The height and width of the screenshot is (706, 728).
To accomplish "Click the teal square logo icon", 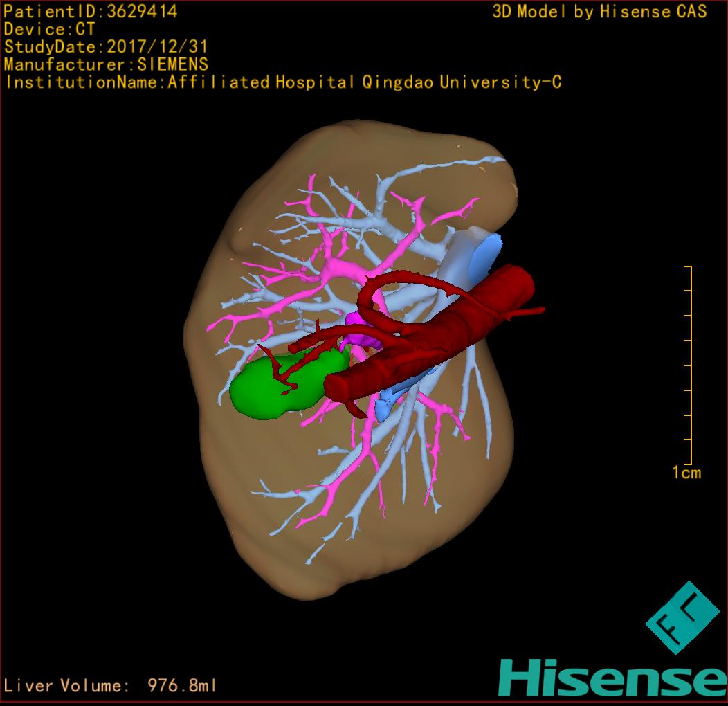I will 682,617.
